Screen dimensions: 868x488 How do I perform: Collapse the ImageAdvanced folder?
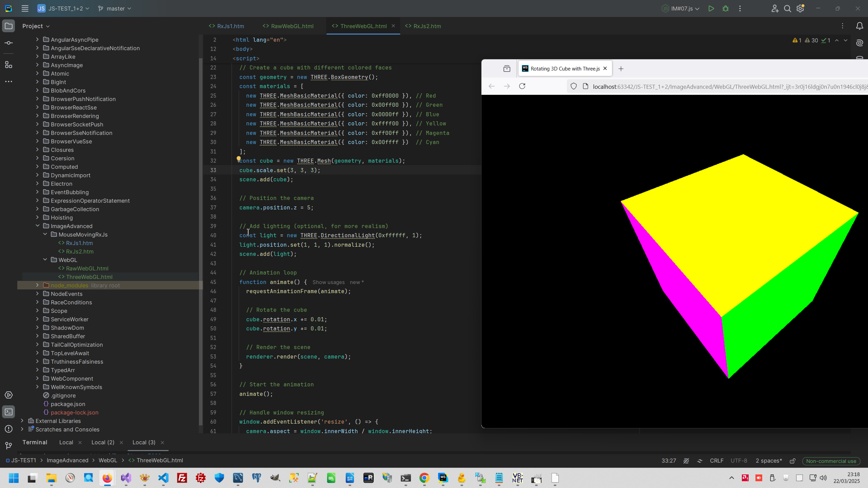pyautogui.click(x=37, y=226)
